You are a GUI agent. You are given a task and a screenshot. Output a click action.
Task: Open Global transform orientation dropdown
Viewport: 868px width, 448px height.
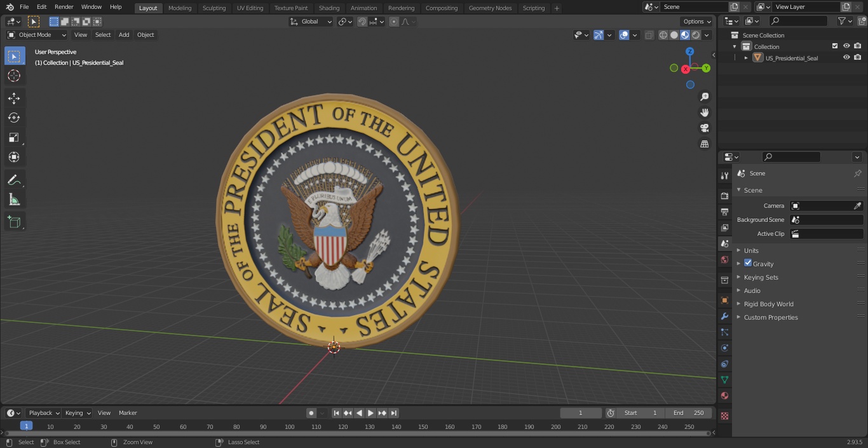311,22
